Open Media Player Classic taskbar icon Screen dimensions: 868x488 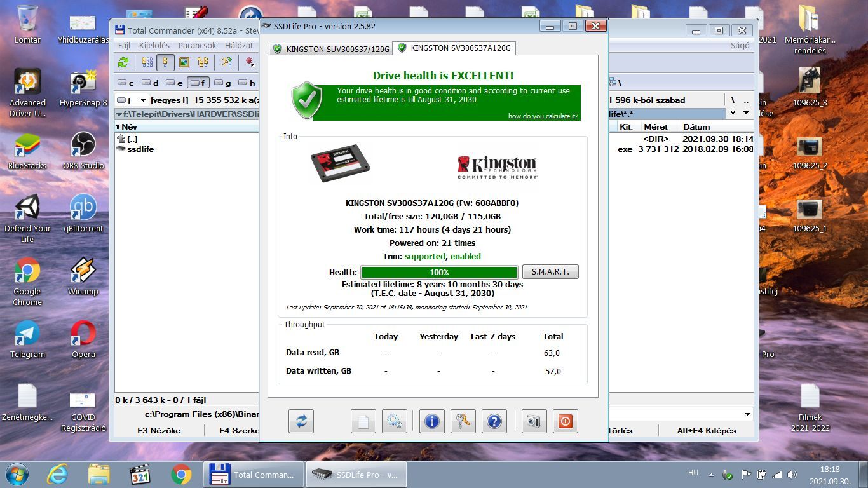[x=140, y=475]
